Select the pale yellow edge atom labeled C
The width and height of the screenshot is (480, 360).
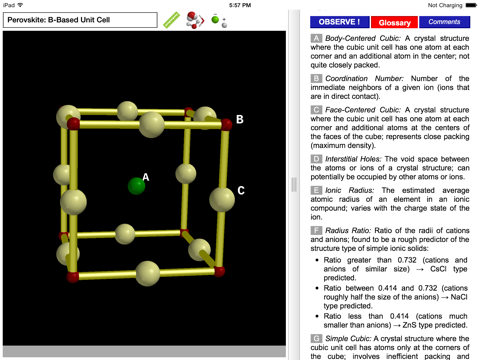(x=222, y=199)
